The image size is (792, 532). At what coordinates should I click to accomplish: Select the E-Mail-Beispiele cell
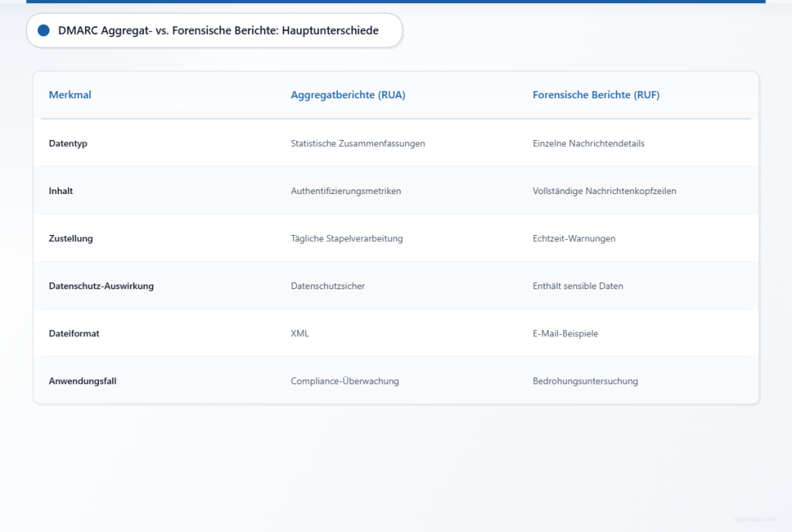point(565,333)
